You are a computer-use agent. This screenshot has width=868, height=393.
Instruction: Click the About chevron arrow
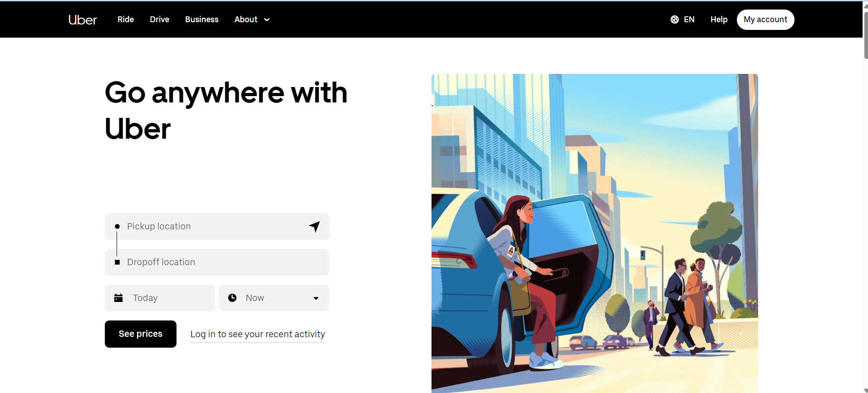(267, 19)
